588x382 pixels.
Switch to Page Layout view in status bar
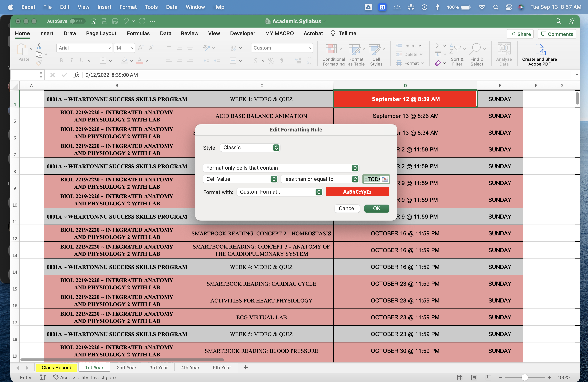474,377
